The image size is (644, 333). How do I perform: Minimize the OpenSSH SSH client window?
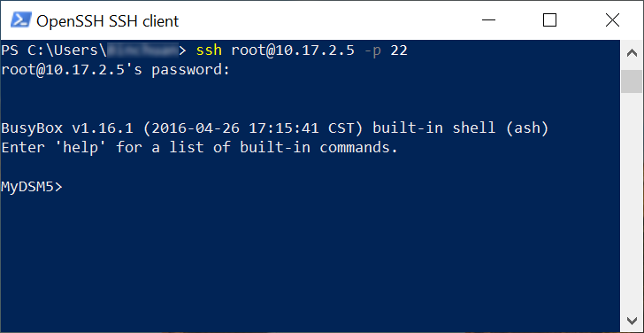click(x=488, y=19)
